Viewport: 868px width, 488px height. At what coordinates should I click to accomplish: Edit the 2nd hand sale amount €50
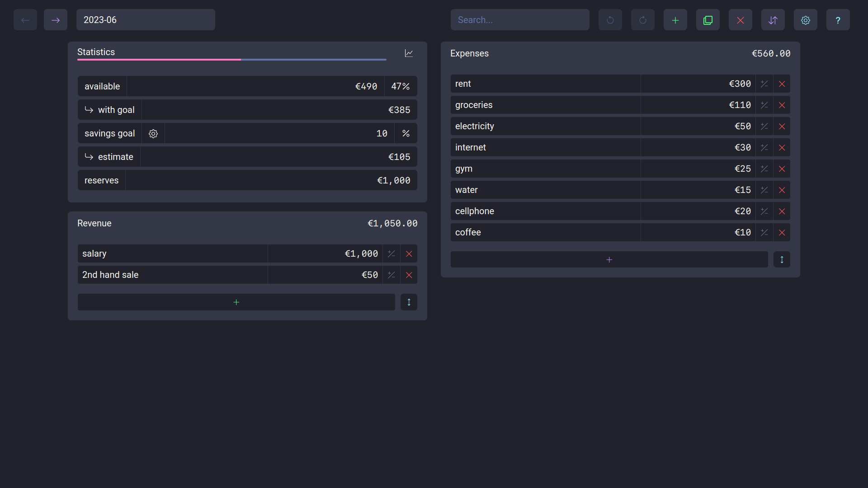click(x=325, y=275)
